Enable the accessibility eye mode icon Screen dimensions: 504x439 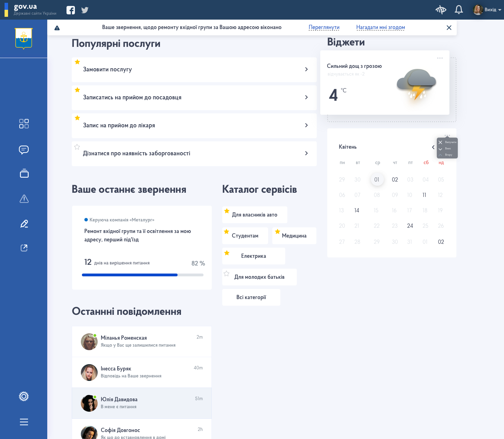point(441,10)
